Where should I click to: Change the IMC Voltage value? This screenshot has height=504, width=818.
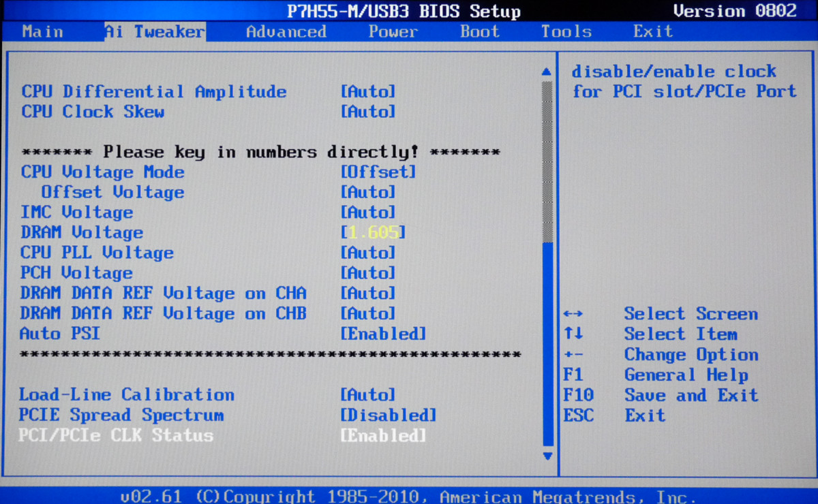point(368,212)
